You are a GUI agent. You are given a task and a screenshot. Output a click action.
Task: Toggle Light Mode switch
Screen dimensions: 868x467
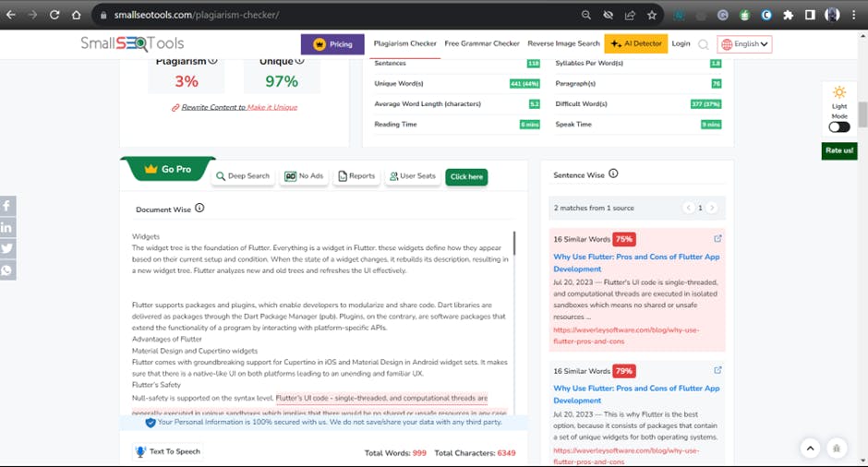point(839,127)
